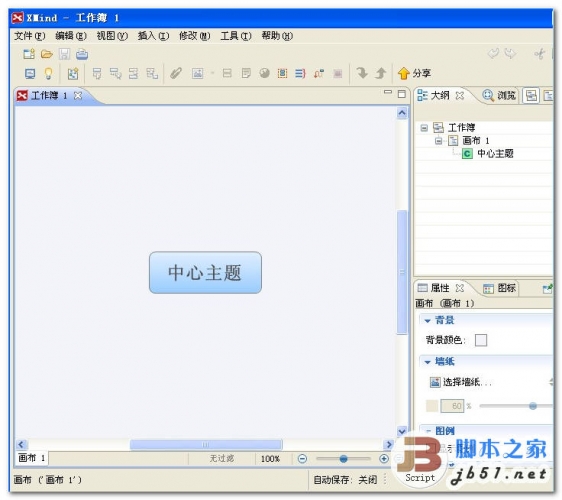Open the 背景颜色 color swatch
The image size is (562, 500).
coord(481,340)
